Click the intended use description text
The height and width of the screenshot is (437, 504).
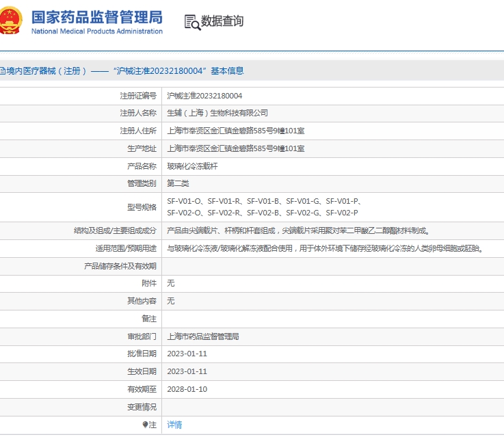point(326,248)
